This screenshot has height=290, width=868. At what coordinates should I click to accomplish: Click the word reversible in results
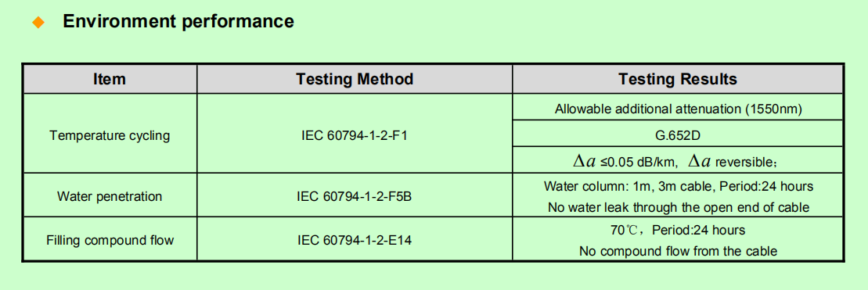pos(743,162)
